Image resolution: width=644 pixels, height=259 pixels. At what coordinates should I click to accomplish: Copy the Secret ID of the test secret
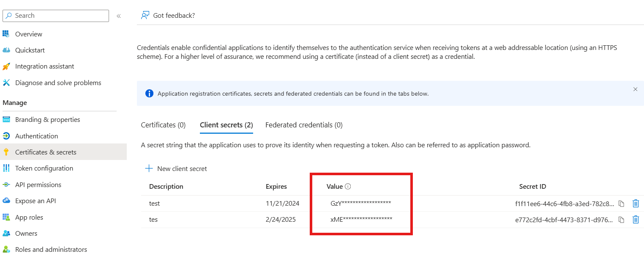[621, 204]
